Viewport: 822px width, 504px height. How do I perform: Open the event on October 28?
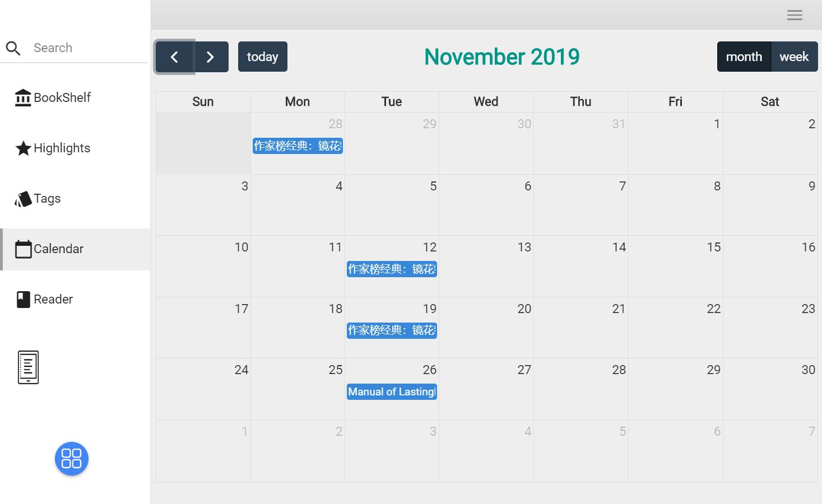(x=298, y=146)
